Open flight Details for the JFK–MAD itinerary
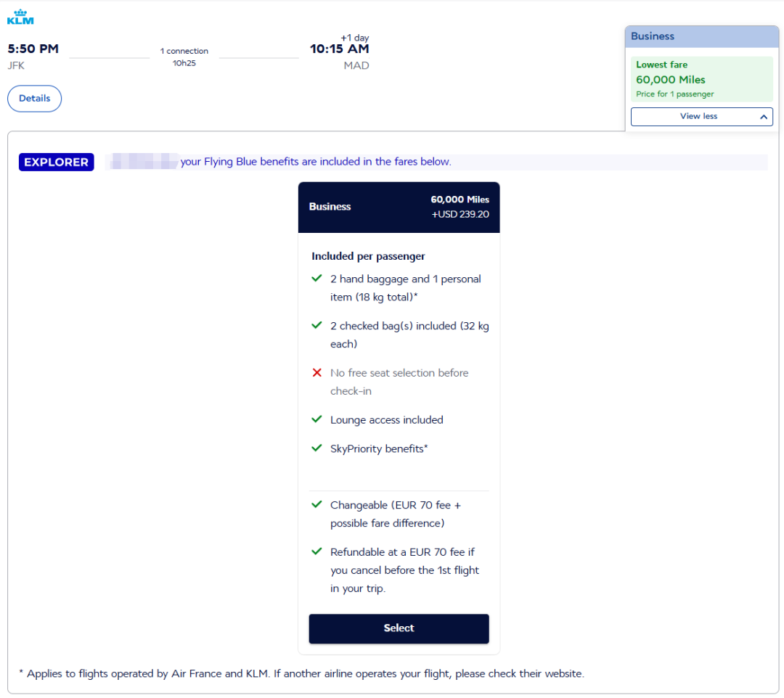Screen dimensions: 784x698 point(34,99)
